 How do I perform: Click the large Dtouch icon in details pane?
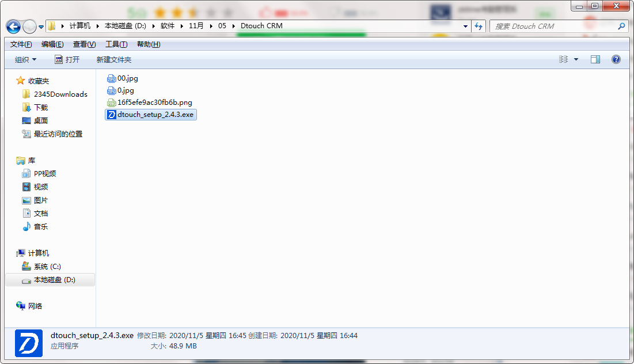coord(29,343)
